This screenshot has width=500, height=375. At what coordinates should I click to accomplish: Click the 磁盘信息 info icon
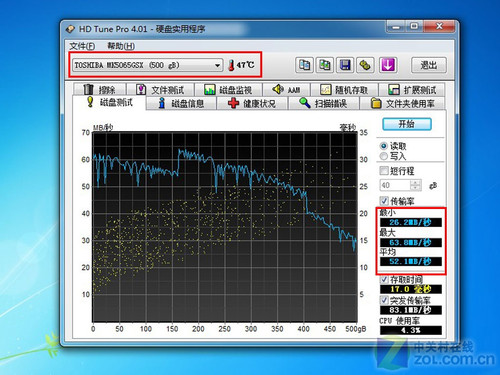tap(162, 103)
